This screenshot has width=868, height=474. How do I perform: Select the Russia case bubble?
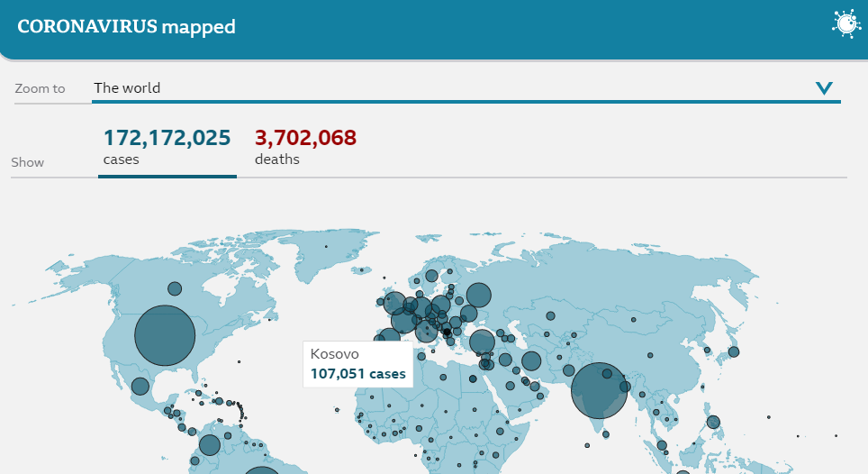pos(479,296)
